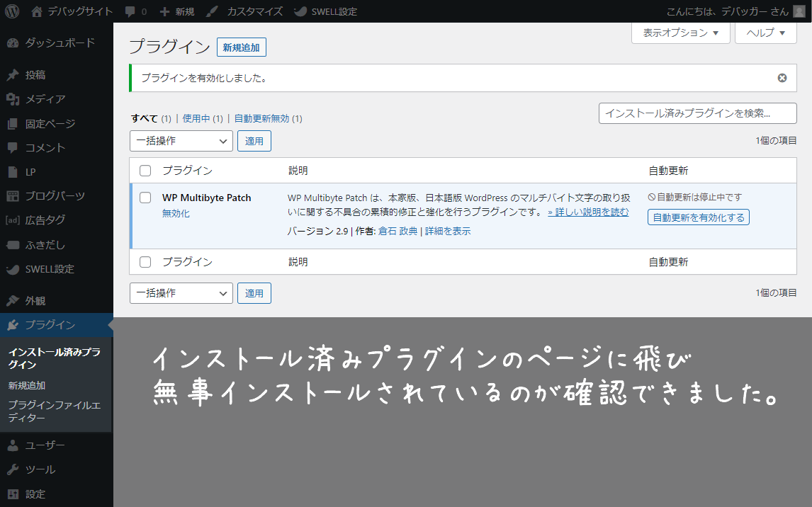Viewport: 812px width, 507px height.
Task: Click the WordPress logo icon
Action: tap(12, 11)
